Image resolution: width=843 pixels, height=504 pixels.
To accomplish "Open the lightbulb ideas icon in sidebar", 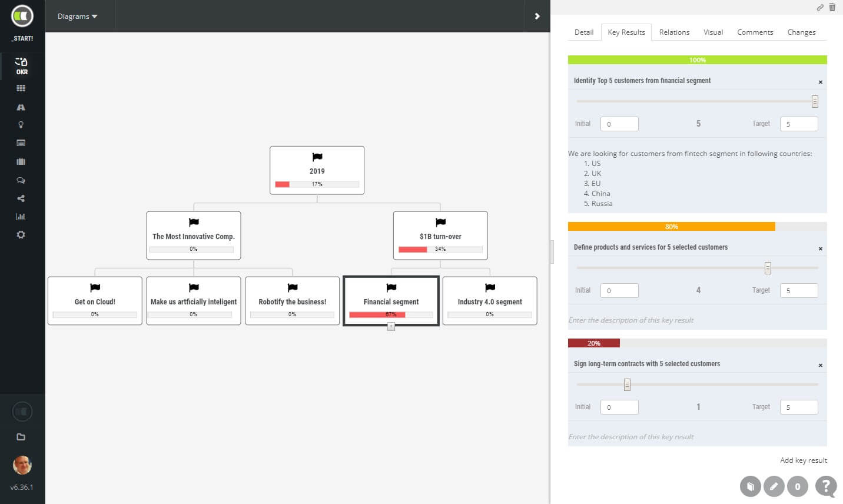I will pos(21,125).
